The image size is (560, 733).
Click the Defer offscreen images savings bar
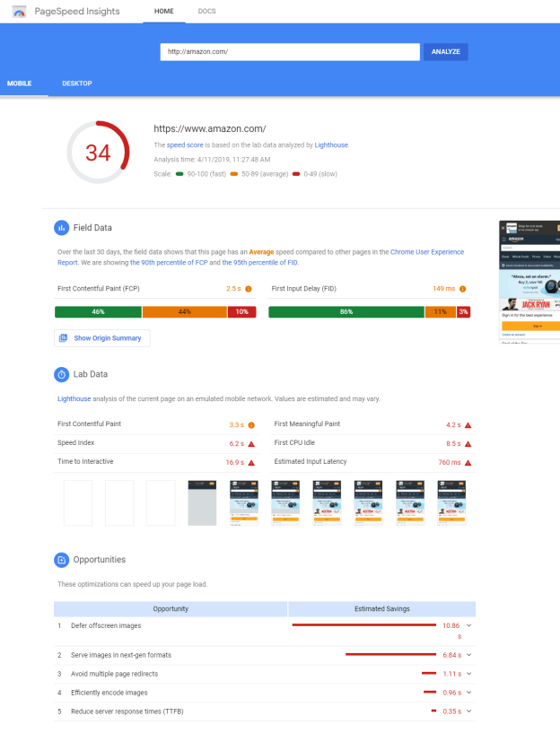tap(364, 625)
